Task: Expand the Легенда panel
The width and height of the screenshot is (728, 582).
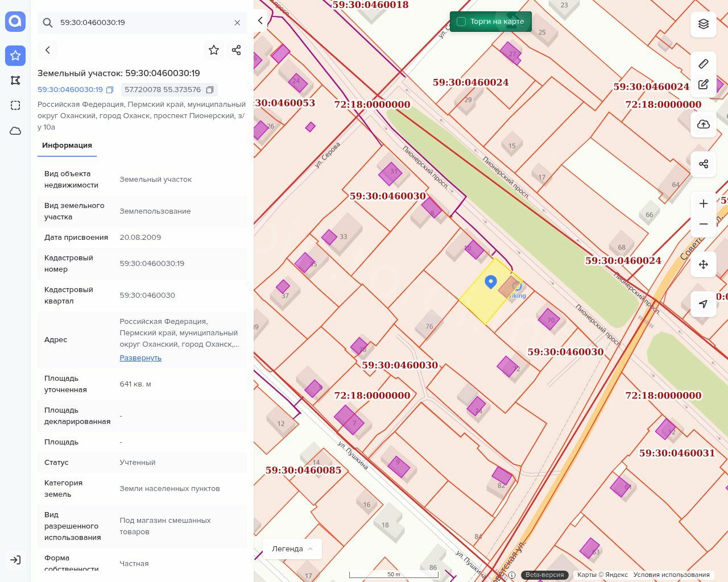Action: (x=292, y=548)
